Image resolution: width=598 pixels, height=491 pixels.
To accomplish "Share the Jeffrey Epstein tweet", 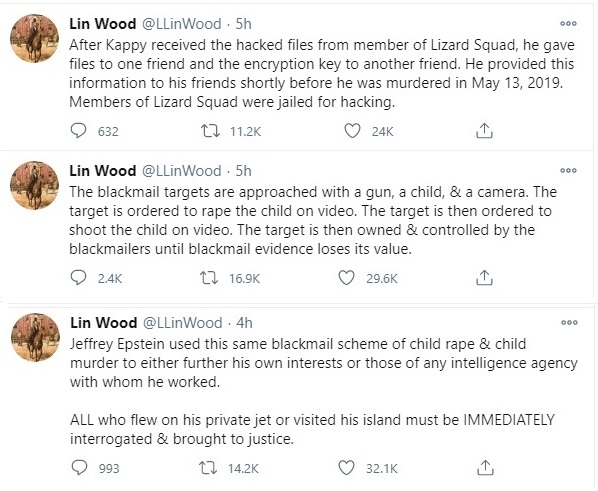I will (485, 468).
